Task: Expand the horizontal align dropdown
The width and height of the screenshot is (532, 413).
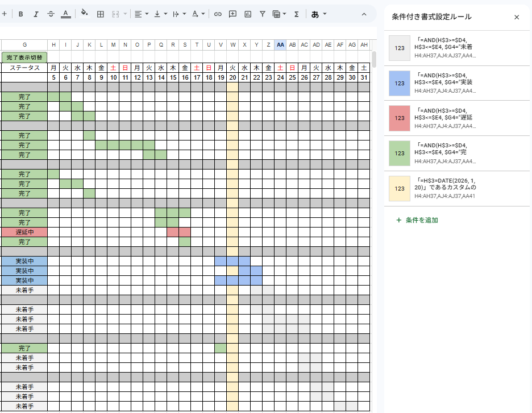Action: (141, 14)
